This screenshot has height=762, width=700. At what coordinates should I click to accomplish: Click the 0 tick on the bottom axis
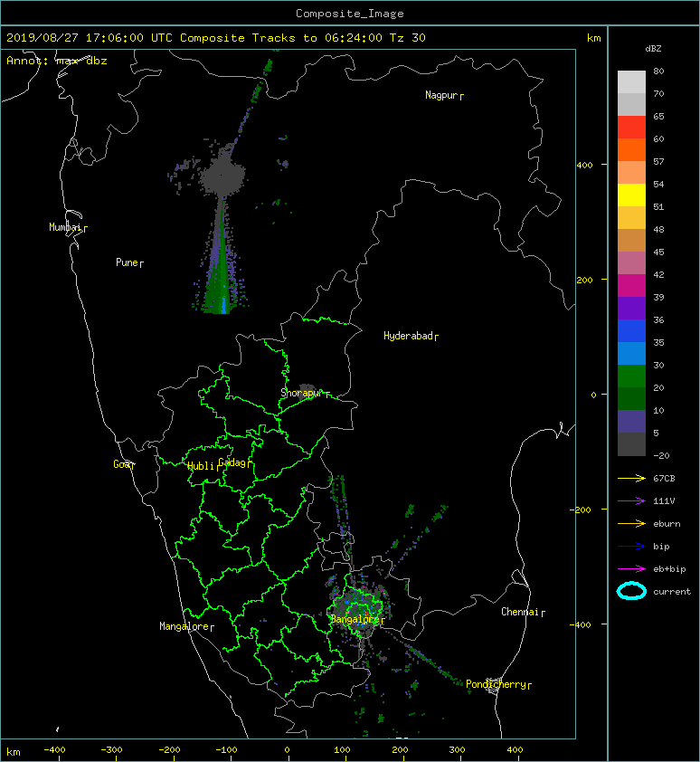click(287, 750)
